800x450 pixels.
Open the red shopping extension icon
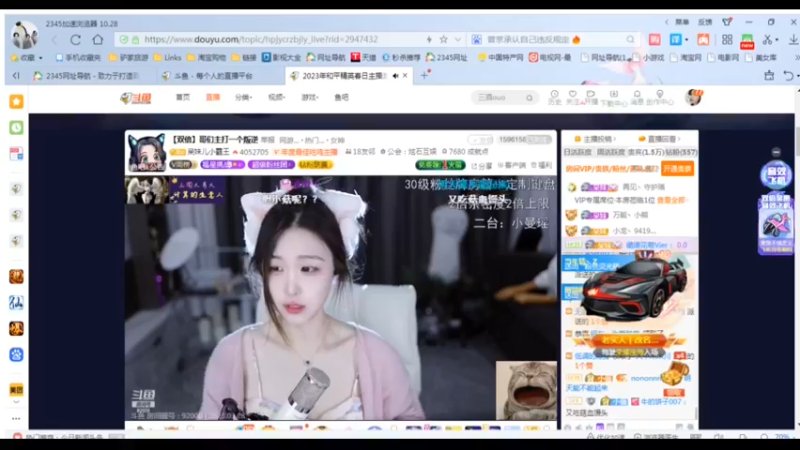654,39
